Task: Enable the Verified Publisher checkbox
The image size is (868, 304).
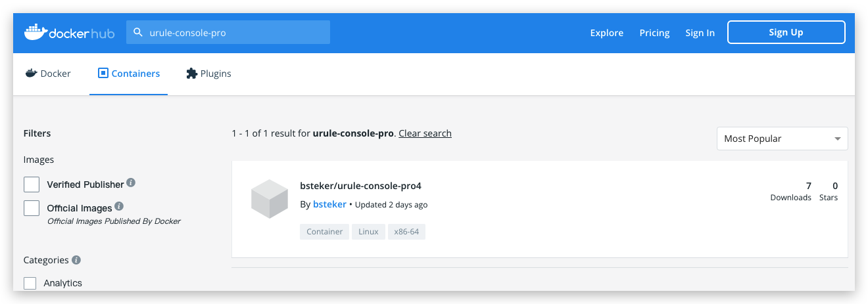Action: tap(32, 185)
